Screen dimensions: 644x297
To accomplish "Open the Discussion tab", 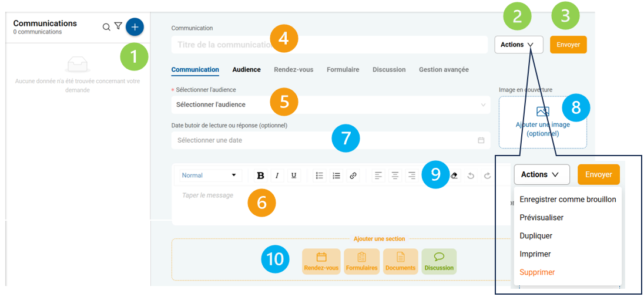I will (389, 70).
